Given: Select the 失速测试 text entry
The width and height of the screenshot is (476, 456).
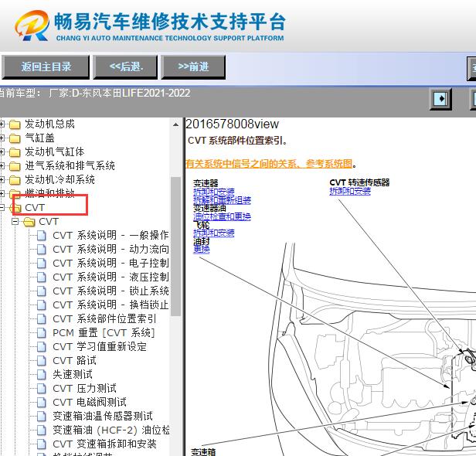Looking at the screenshot, I should [x=73, y=375].
